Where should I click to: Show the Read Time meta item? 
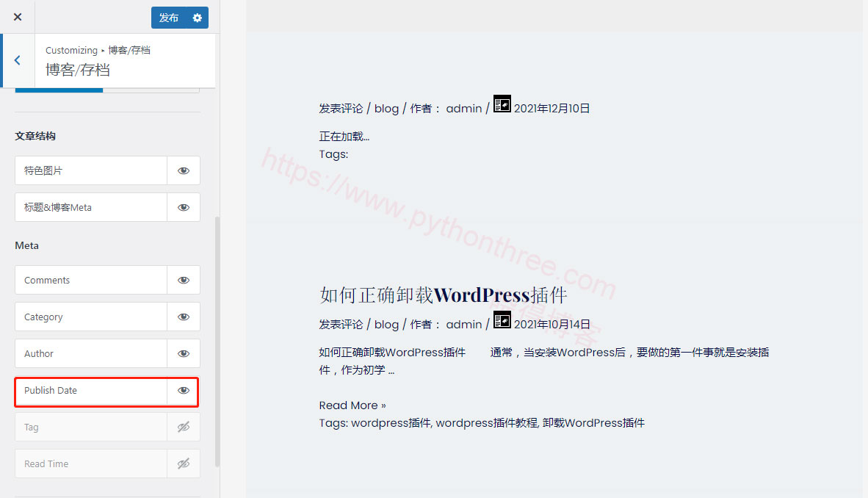(184, 463)
